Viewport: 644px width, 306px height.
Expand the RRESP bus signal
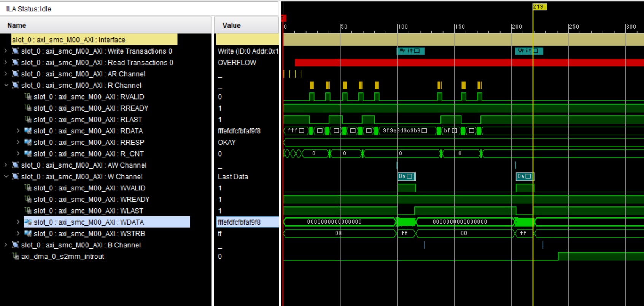pos(18,142)
